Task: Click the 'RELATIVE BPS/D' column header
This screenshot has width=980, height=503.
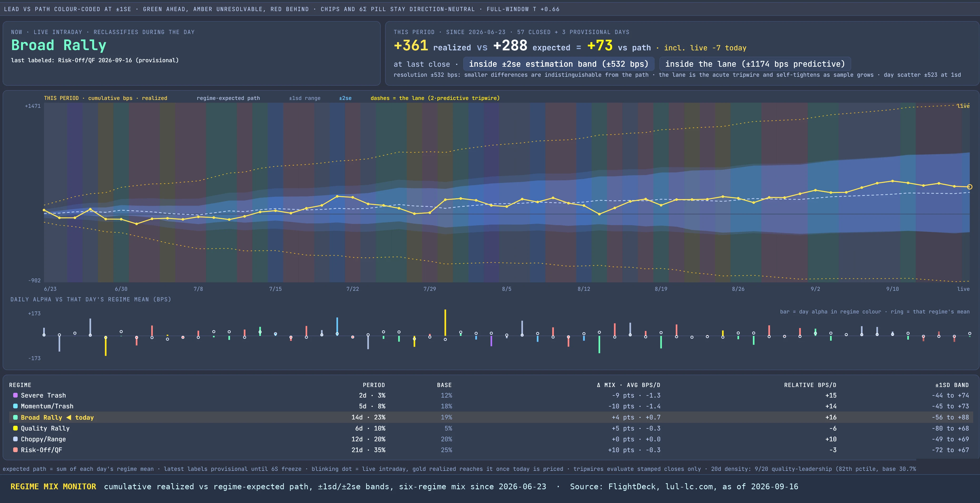Action: click(x=810, y=385)
